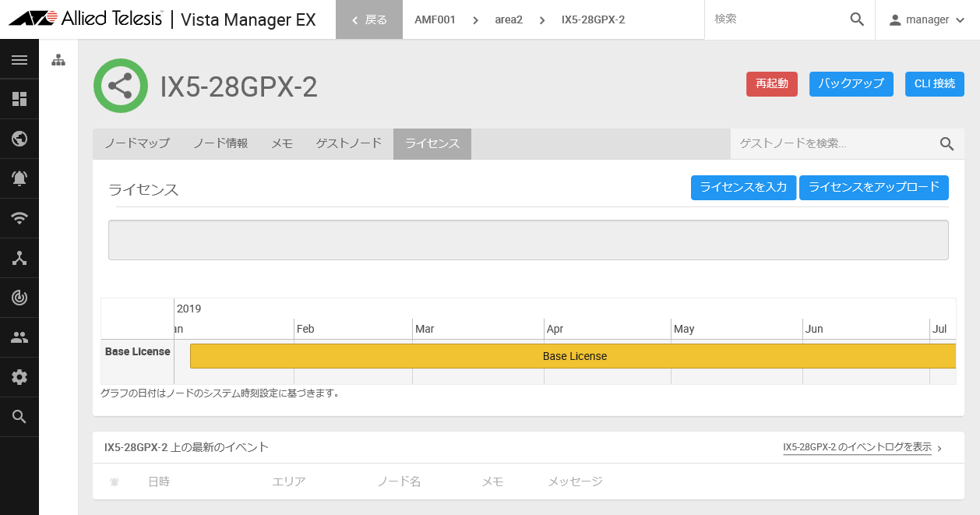Click the ノード名 column header
980x515 pixels.
[x=399, y=481]
